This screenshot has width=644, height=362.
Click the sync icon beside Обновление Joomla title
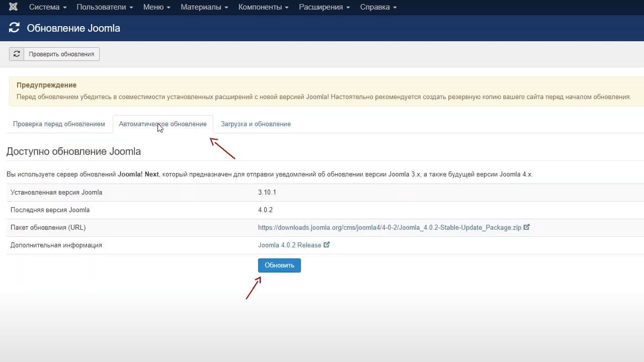pyautogui.click(x=15, y=28)
